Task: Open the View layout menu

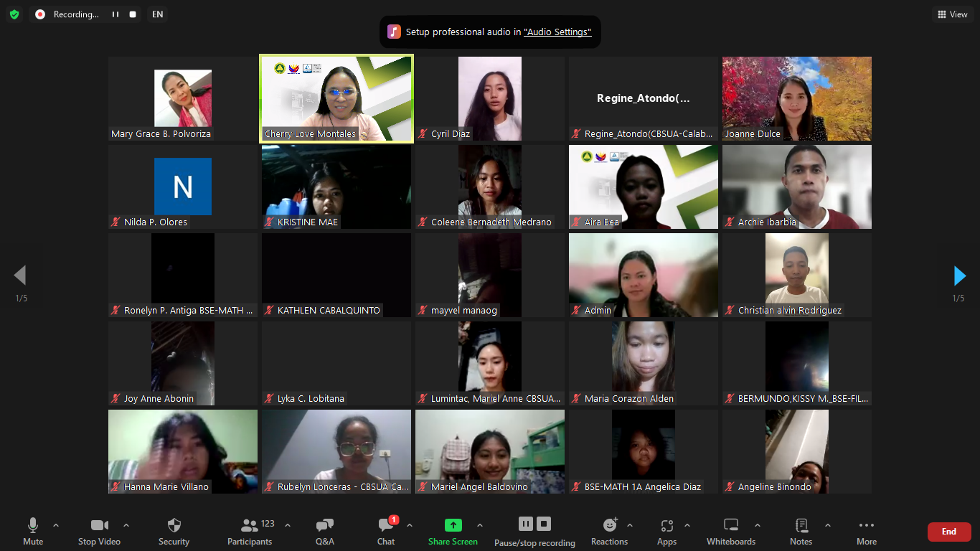Action: coord(952,14)
